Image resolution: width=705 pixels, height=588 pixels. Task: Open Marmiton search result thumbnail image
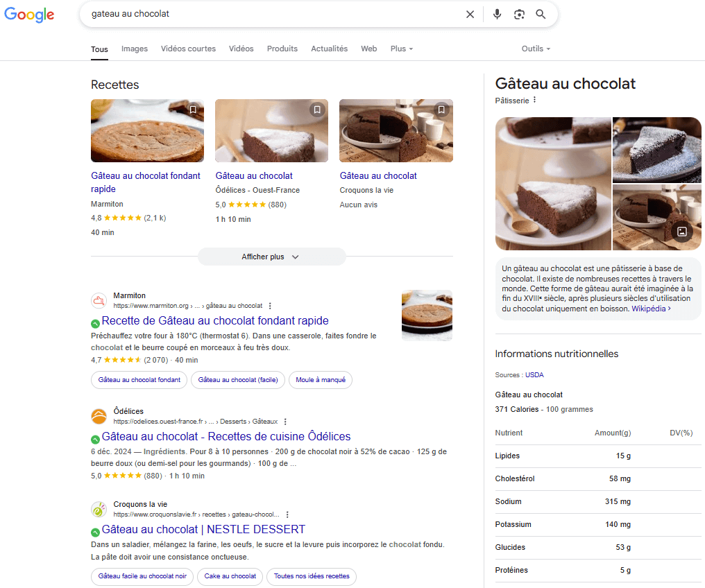click(x=427, y=315)
